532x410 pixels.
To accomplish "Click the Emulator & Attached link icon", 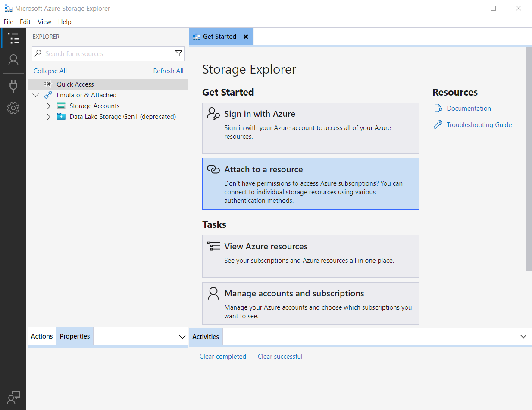I will pyautogui.click(x=48, y=95).
